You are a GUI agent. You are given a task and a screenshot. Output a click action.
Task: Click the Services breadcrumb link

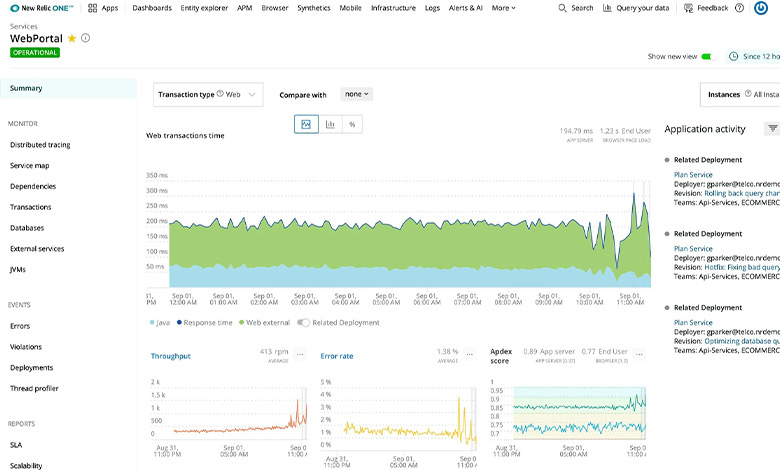(x=23, y=26)
